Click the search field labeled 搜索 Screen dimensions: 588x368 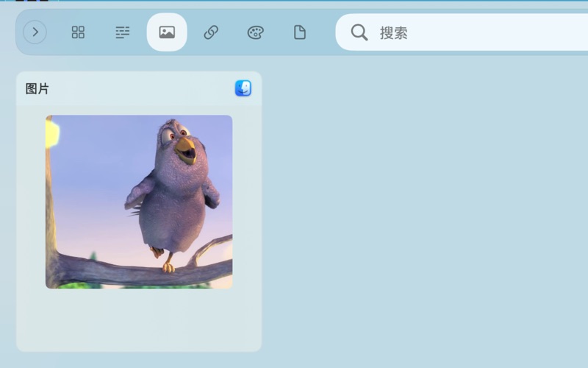[462, 32]
